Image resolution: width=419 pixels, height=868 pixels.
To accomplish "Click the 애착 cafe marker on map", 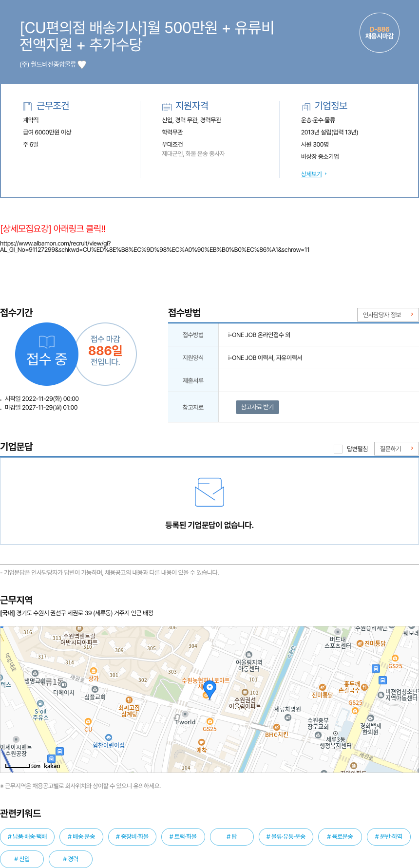I will tap(201, 742).
